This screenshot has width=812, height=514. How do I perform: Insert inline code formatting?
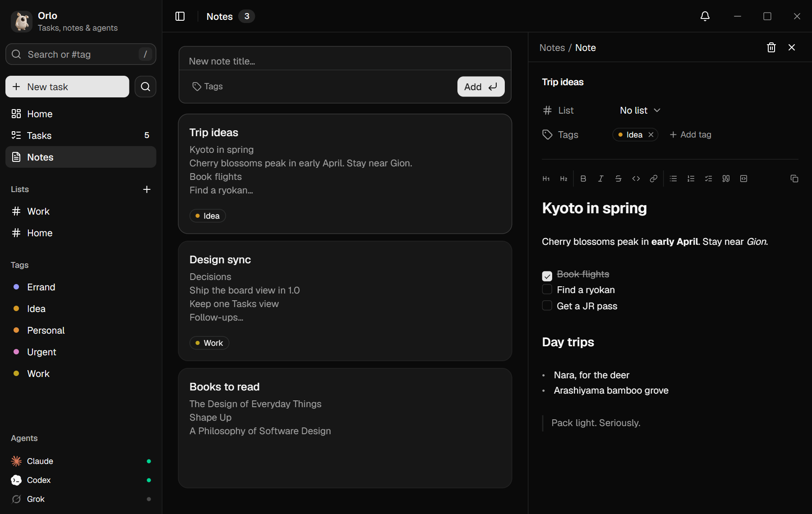636,179
